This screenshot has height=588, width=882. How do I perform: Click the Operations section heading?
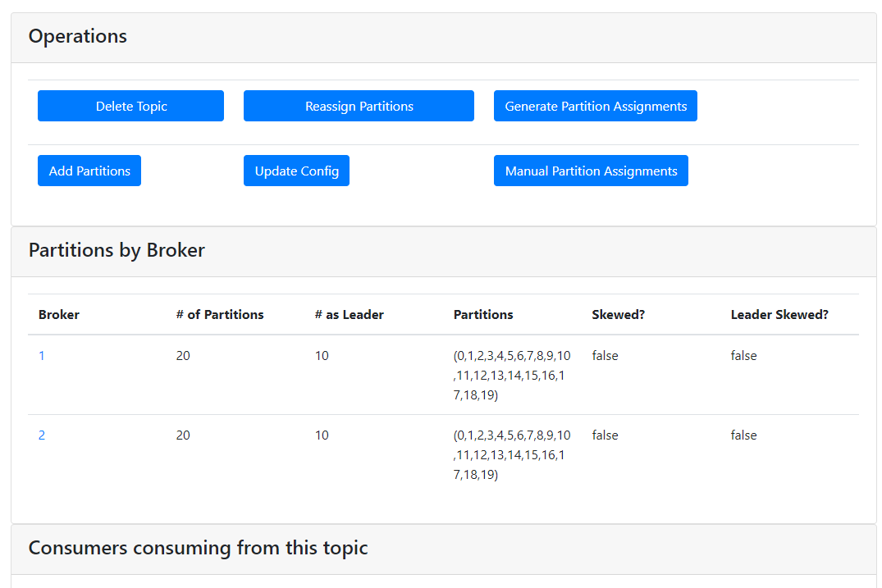pyautogui.click(x=78, y=36)
